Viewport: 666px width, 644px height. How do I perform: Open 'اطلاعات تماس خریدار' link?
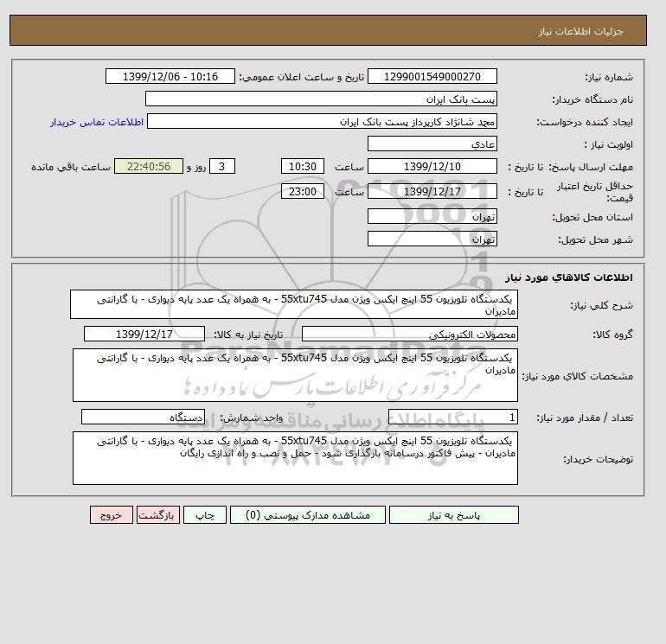97,122
